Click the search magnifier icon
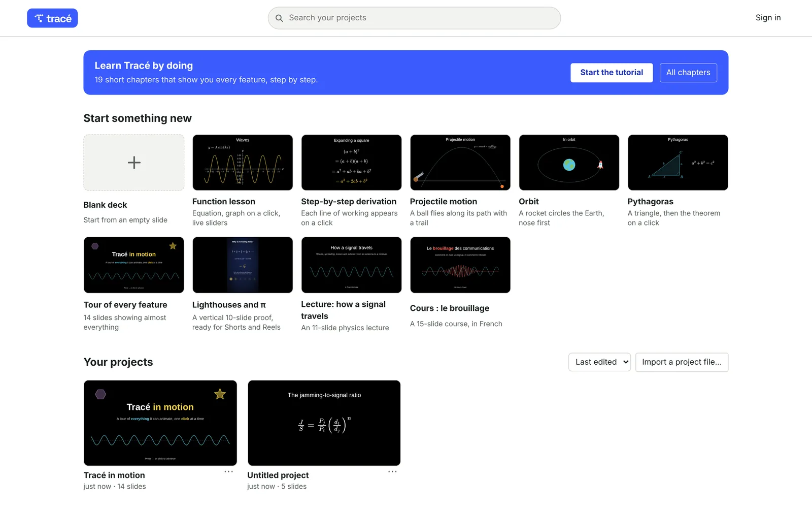Image resolution: width=812 pixels, height=508 pixels. pos(279,18)
